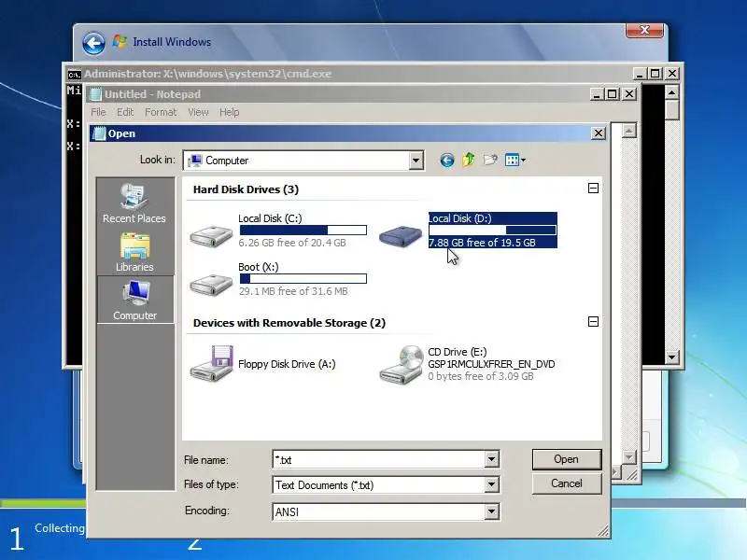Click the cmd.exe title bar icon

pyautogui.click(x=74, y=75)
